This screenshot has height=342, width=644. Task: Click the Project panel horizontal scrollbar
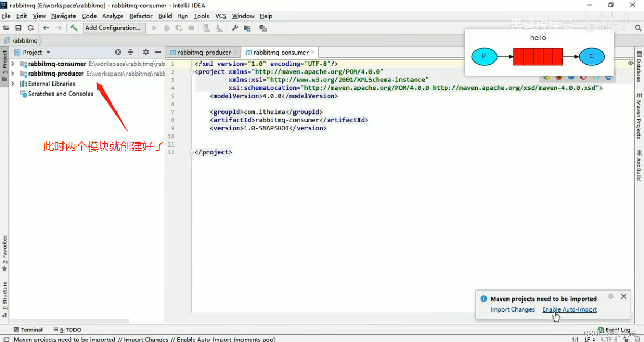[x=70, y=320]
